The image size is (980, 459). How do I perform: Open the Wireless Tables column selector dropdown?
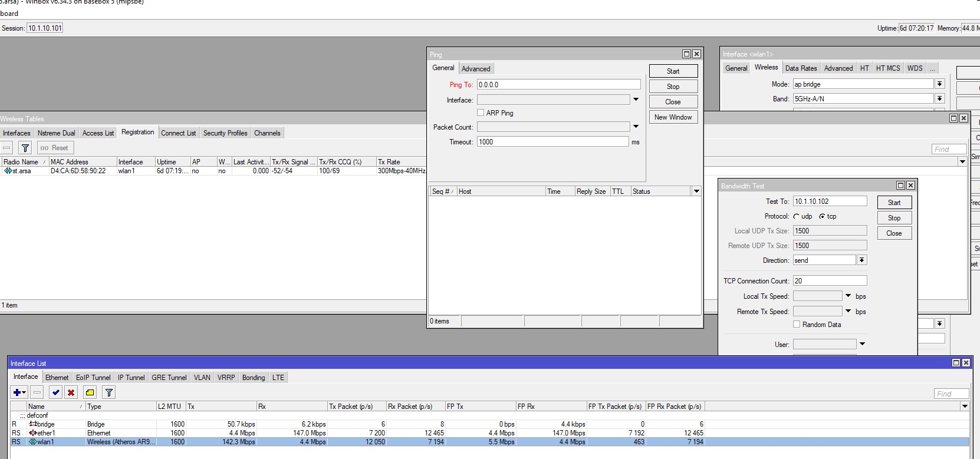pos(963,162)
